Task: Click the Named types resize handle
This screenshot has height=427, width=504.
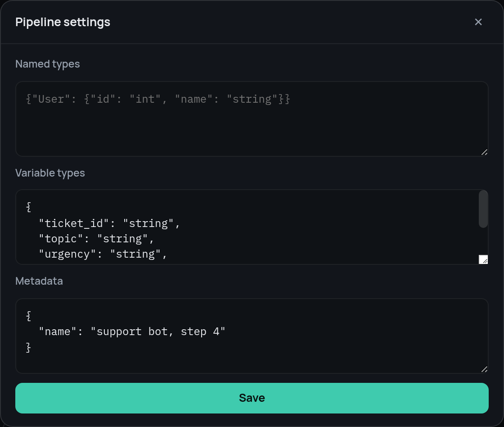Action: coord(484,152)
